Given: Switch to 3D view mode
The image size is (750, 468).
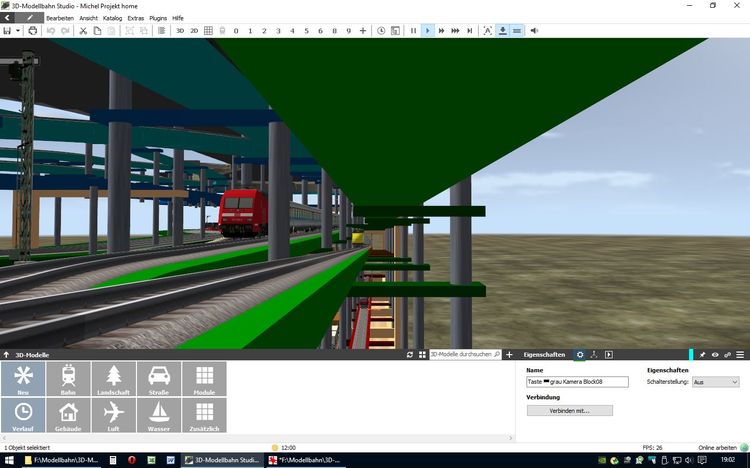Looking at the screenshot, I should coord(180,31).
